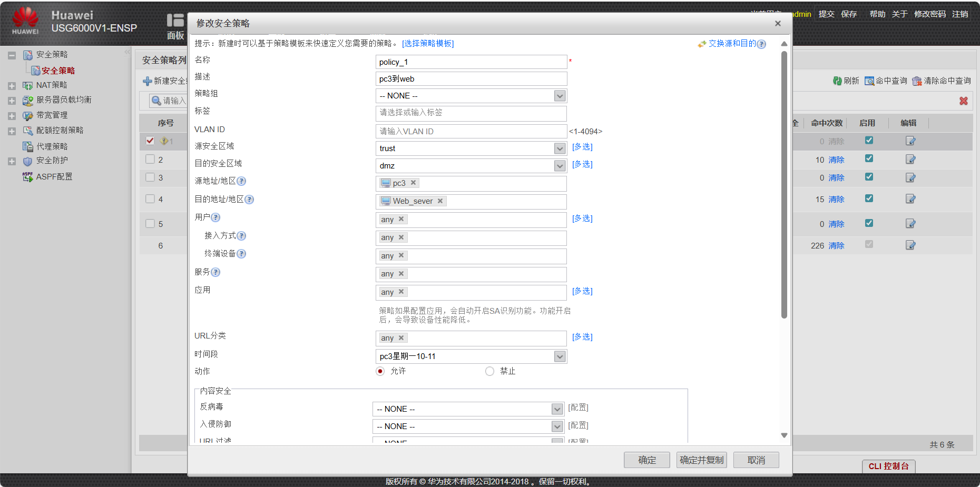Open help icon next to 用户 label
The width and height of the screenshot is (980, 487).
pos(215,217)
